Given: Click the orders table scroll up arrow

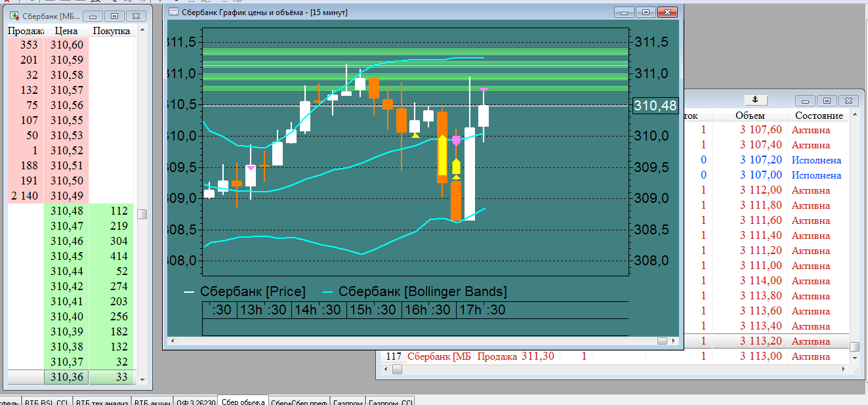Looking at the screenshot, I should 854,116.
